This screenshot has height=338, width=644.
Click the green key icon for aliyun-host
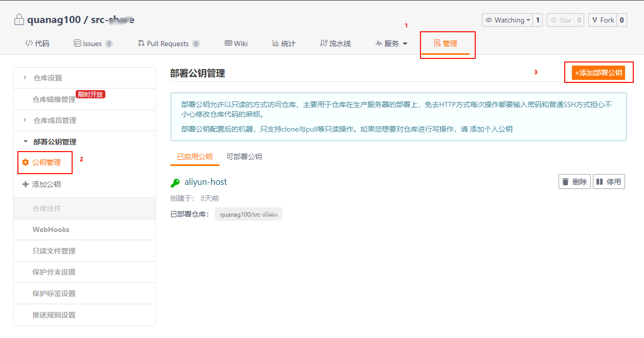coord(175,182)
